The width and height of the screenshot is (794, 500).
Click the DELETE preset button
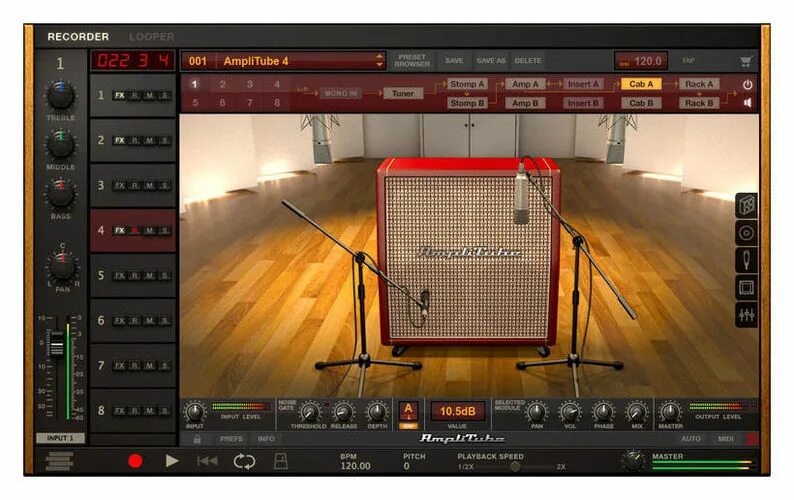coord(528,61)
